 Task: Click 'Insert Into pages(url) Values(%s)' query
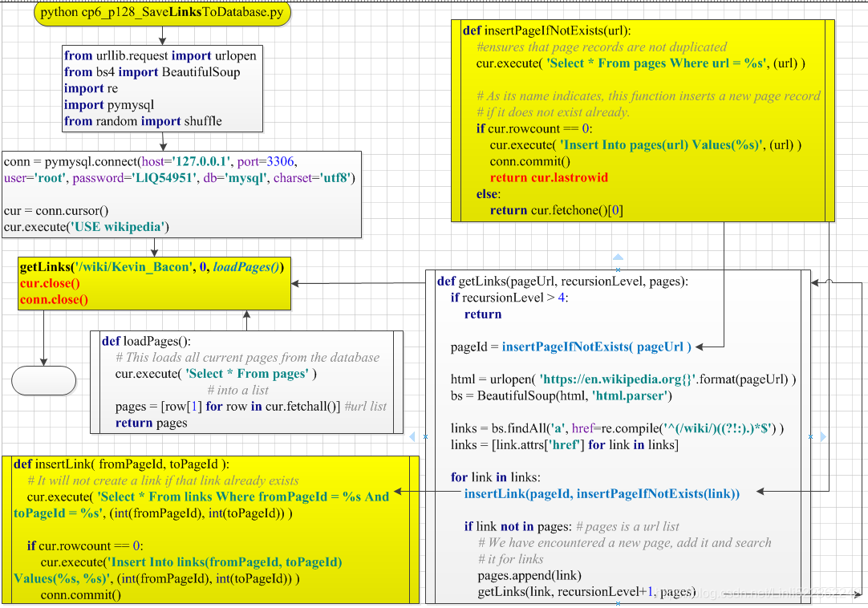(661, 145)
